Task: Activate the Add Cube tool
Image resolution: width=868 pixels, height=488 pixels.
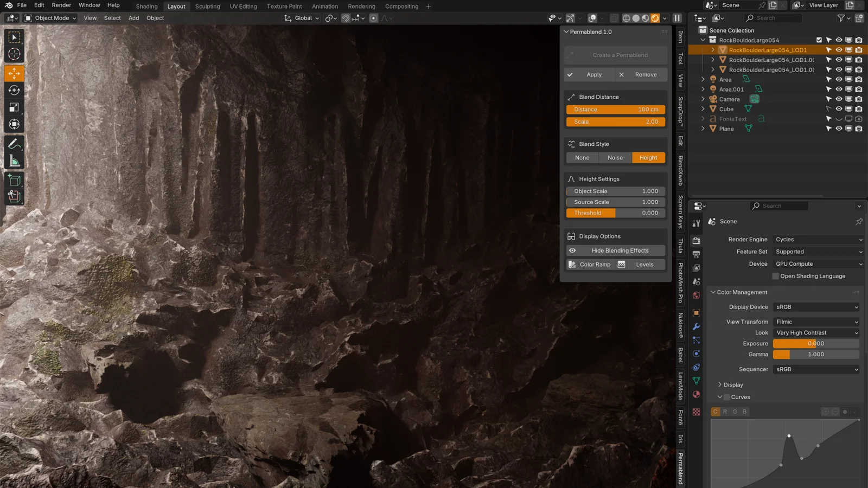Action: [x=14, y=180]
